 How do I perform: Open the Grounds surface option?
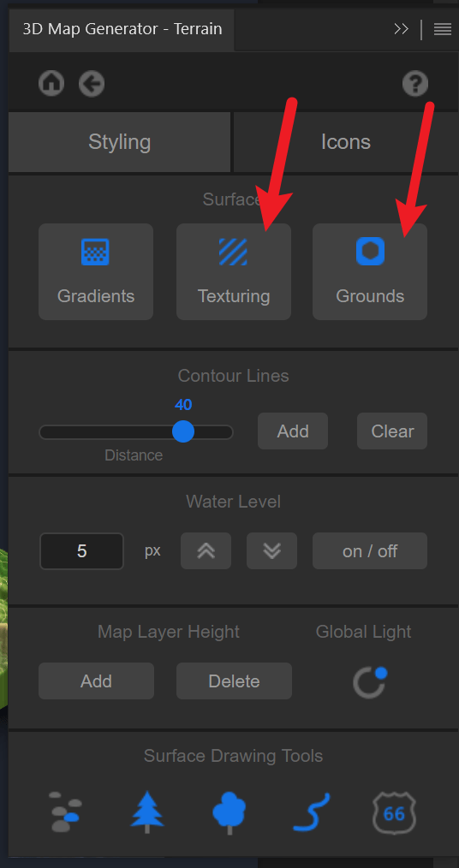point(370,272)
